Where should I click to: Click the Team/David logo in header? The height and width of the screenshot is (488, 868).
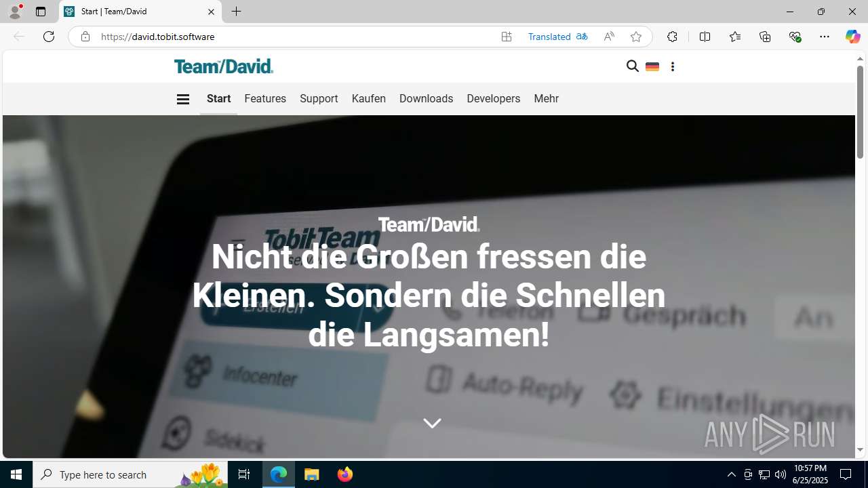click(x=224, y=66)
